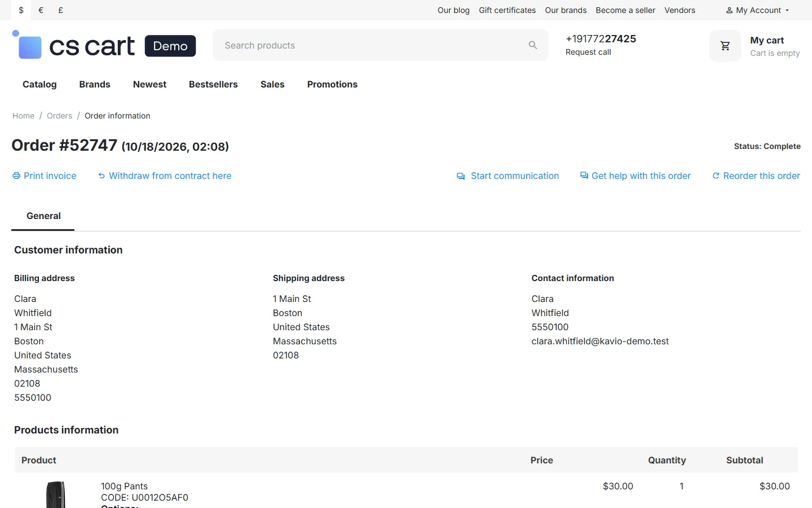Viewport: 812px width, 508px height.
Task: Switch currency to pound
Action: pos(60,10)
